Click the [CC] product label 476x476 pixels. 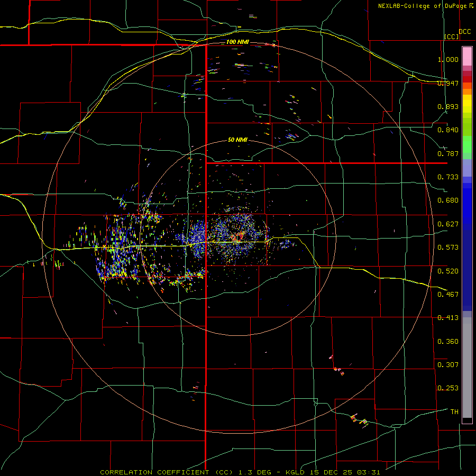pyautogui.click(x=452, y=36)
